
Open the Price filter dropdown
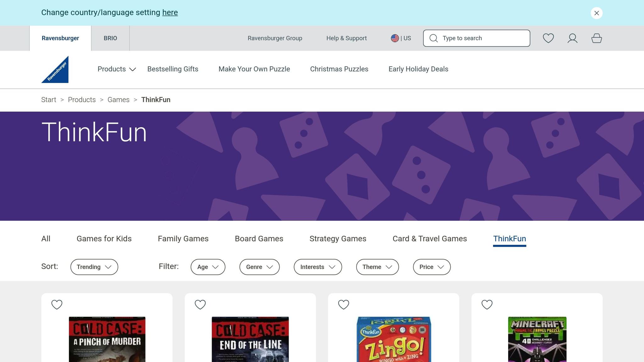click(431, 267)
